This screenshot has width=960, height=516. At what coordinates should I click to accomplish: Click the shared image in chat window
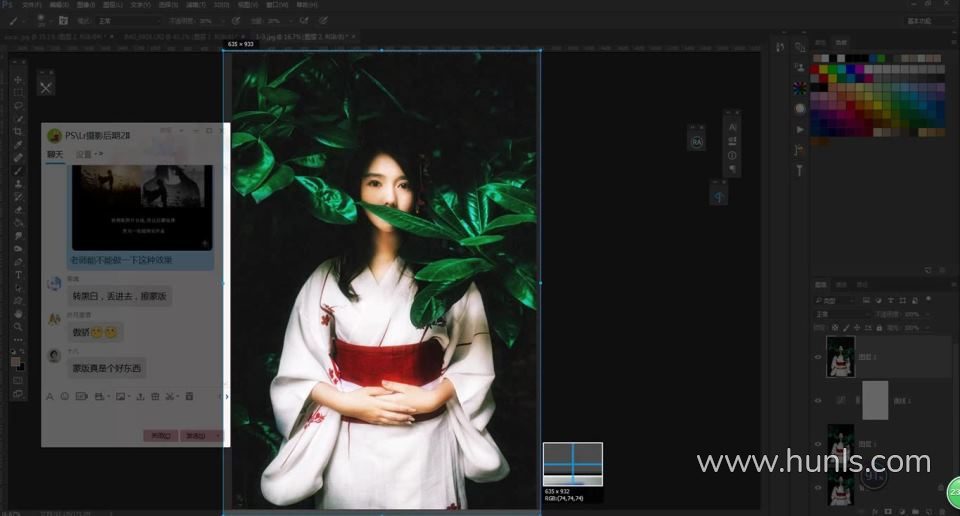click(142, 208)
